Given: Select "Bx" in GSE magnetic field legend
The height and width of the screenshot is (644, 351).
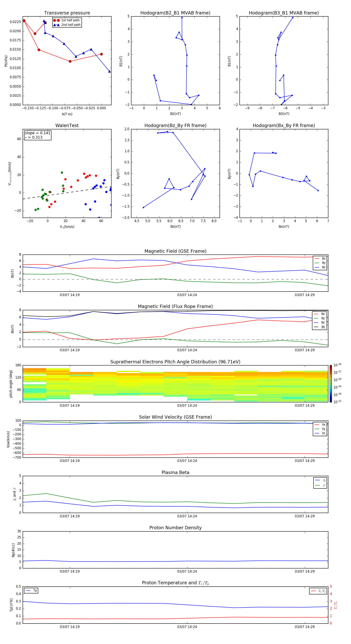Looking at the screenshot, I should coord(320,259).
